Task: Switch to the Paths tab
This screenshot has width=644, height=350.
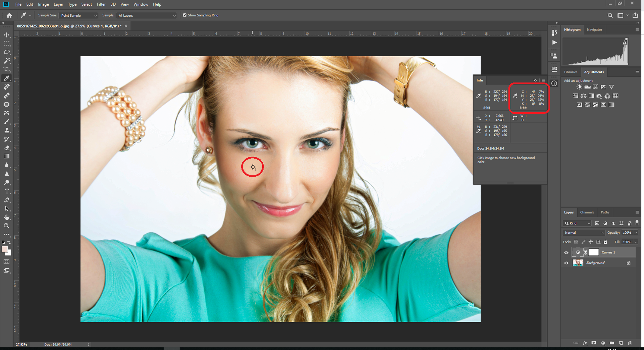Action: click(605, 212)
